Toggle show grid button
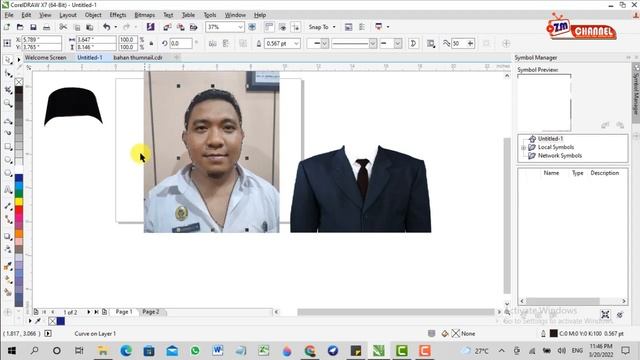The image size is (640, 360). click(282, 27)
